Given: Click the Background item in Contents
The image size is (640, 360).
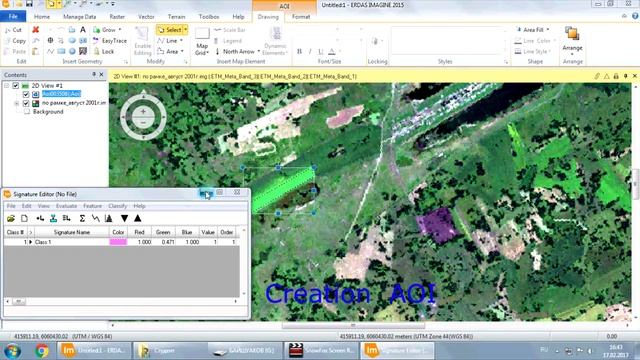Looking at the screenshot, I should [48, 111].
